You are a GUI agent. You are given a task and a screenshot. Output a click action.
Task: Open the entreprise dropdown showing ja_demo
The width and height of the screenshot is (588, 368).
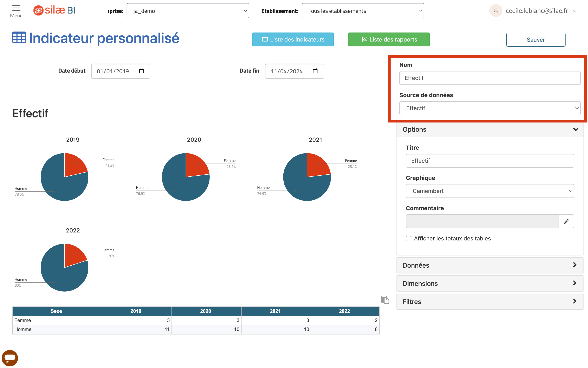(x=188, y=11)
